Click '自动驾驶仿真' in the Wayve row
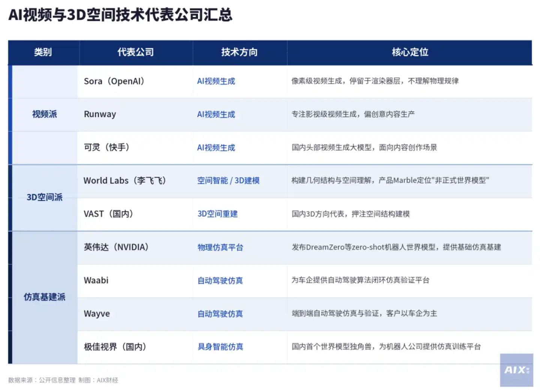540x392 pixels. (220, 314)
